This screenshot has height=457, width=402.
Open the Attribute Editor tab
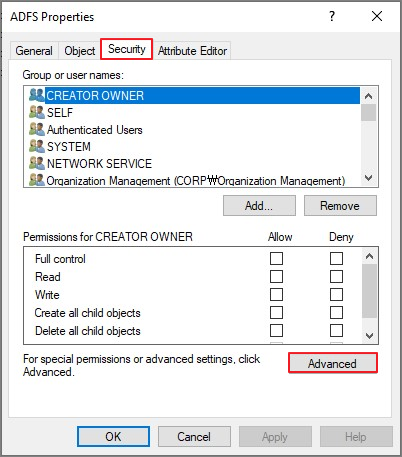pyautogui.click(x=192, y=51)
